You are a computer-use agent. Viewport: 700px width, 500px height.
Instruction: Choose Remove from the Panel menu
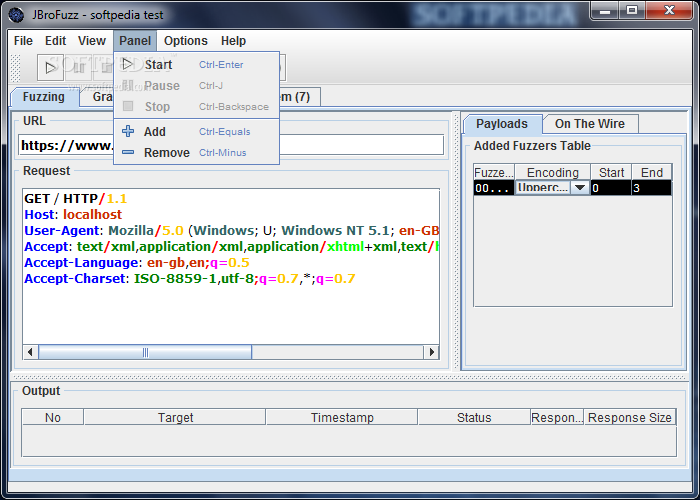coord(196,153)
